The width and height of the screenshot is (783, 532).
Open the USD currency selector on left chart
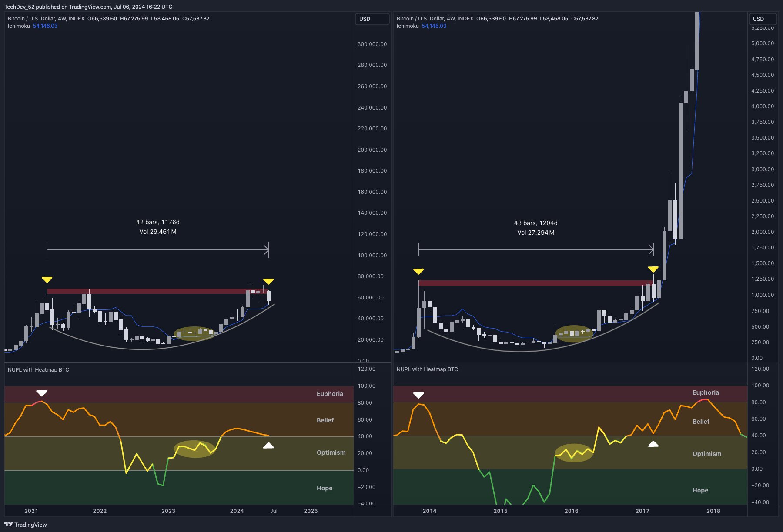(372, 19)
